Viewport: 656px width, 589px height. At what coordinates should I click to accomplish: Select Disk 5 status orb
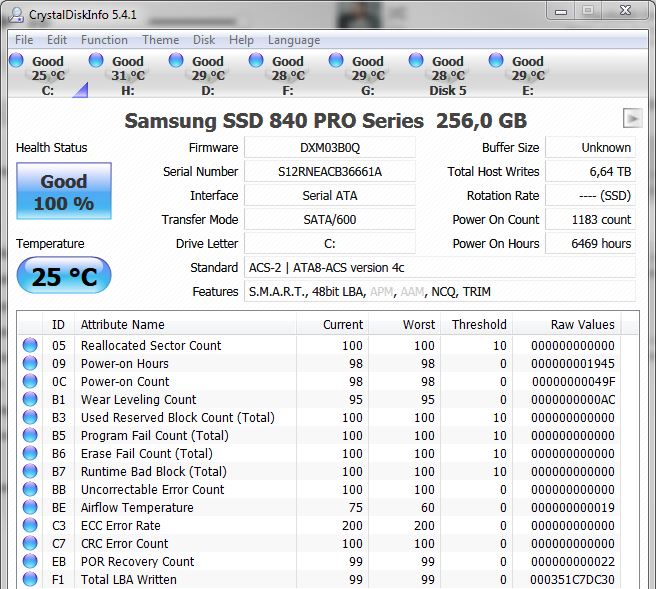point(416,60)
